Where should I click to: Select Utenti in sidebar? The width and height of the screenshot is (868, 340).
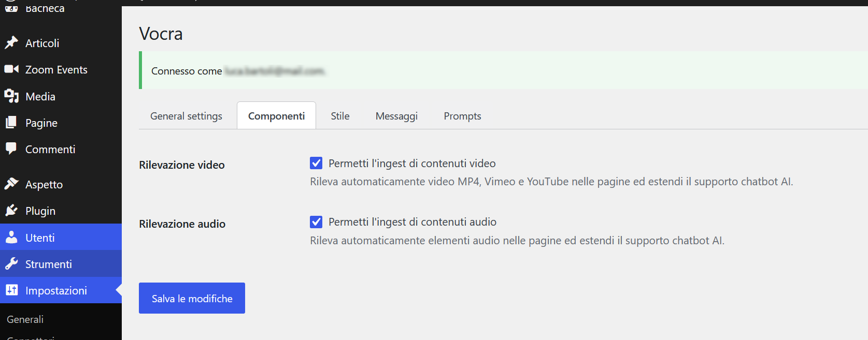coord(61,238)
